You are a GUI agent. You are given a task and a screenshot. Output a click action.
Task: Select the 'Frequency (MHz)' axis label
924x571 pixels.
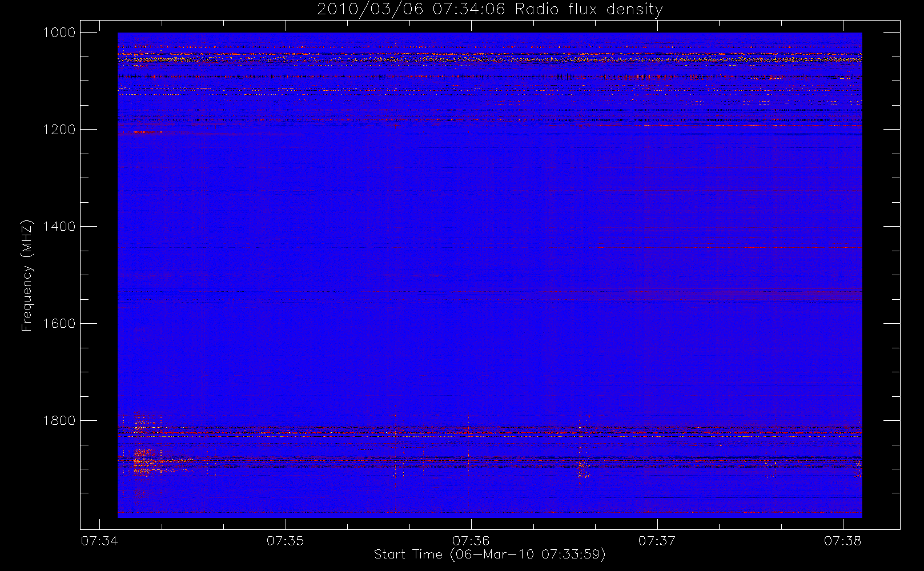click(26, 275)
